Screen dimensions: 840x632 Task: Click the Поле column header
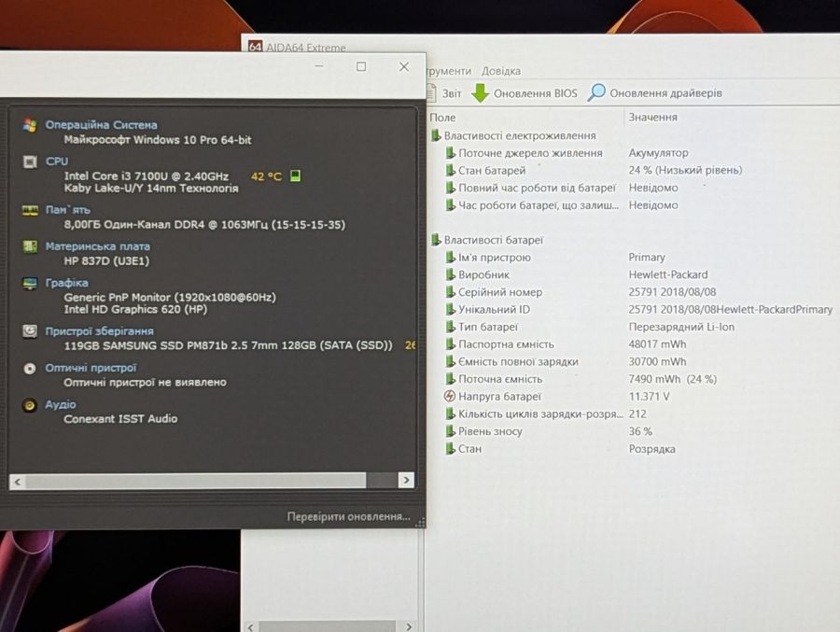coord(442,118)
